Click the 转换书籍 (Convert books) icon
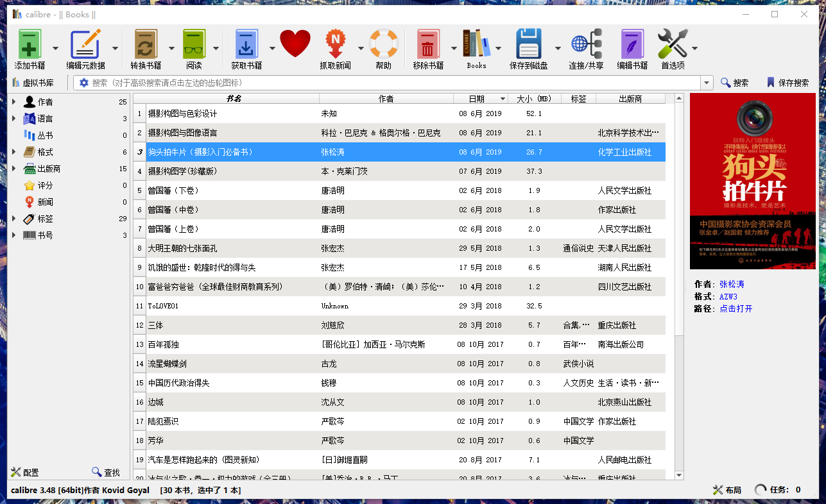826x504 pixels. click(146, 44)
